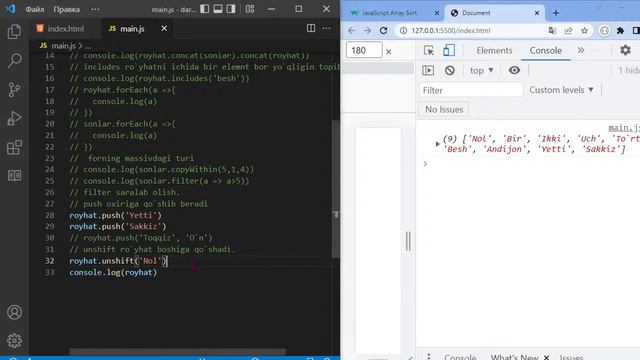Viewport: 640px width, 360px height.
Task: Open Run and Debug view
Action: click(14, 118)
